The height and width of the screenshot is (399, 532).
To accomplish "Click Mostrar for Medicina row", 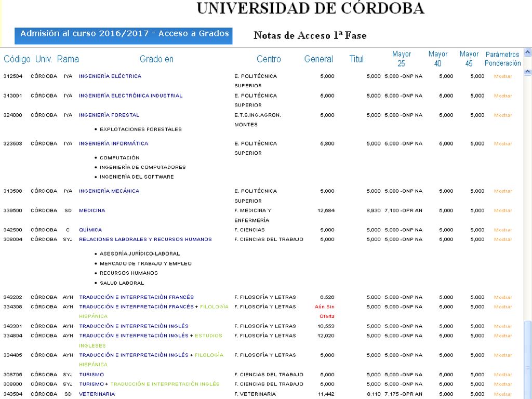I will (503, 210).
